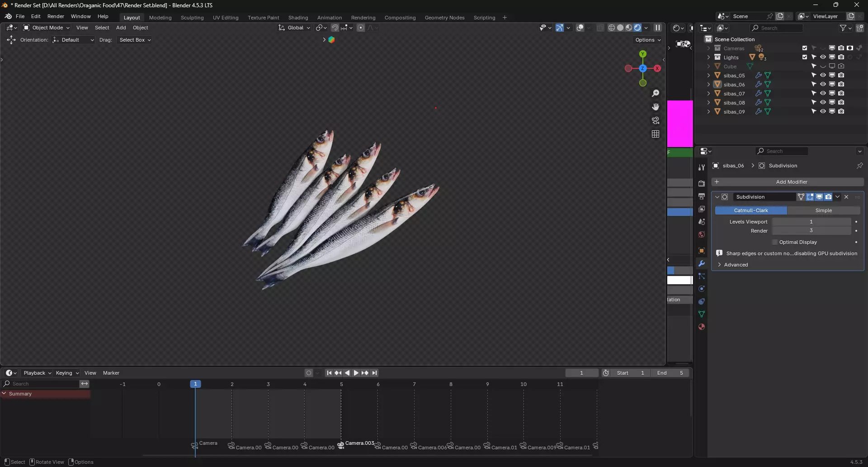Open the View Layer properties tab
Viewport: 868px width, 467px height.
[702, 209]
